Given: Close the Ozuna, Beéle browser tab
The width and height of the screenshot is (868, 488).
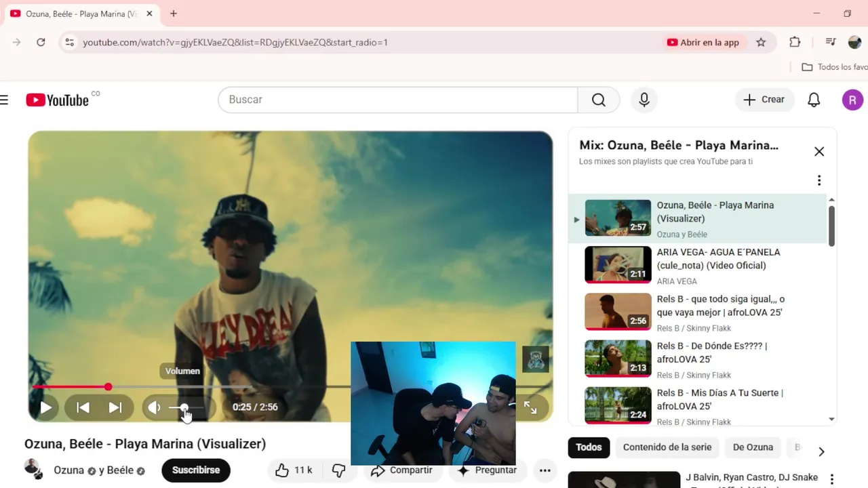Looking at the screenshot, I should pos(150,14).
